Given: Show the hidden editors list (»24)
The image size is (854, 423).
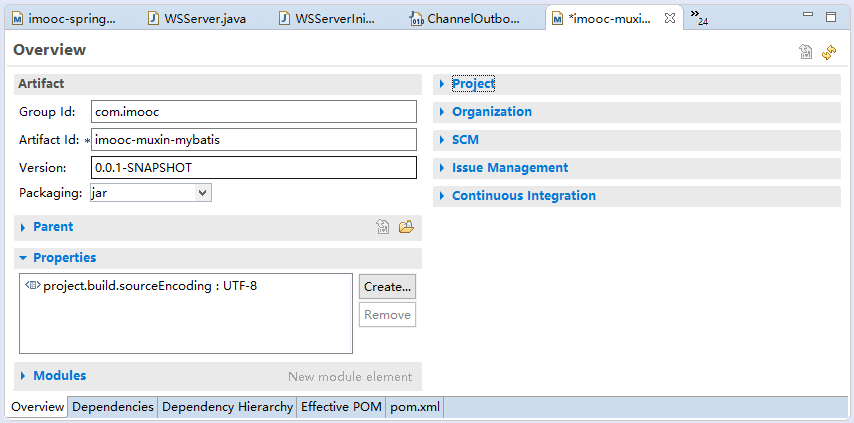Looking at the screenshot, I should click(x=698, y=18).
